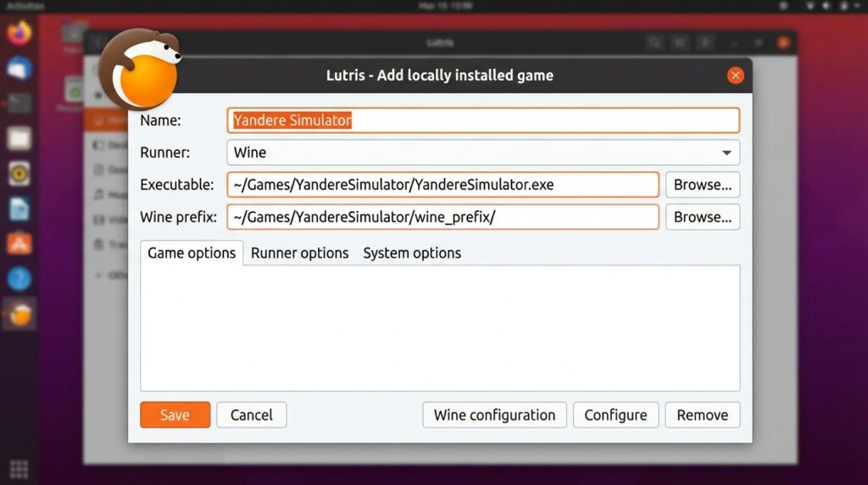Launch Ubuntu Software from the dock

pos(19,243)
